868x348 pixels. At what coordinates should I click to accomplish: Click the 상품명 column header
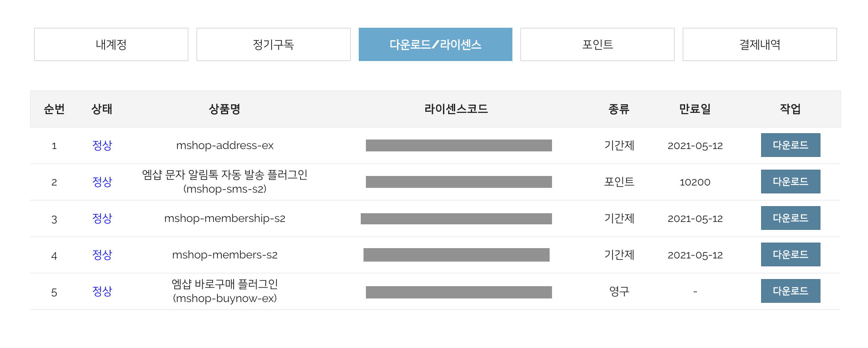click(x=225, y=109)
